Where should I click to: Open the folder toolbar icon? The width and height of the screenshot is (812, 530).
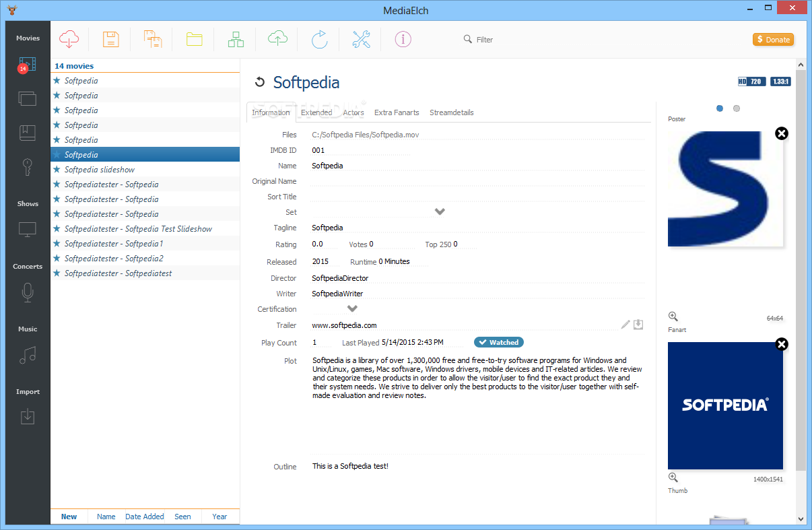(195, 39)
